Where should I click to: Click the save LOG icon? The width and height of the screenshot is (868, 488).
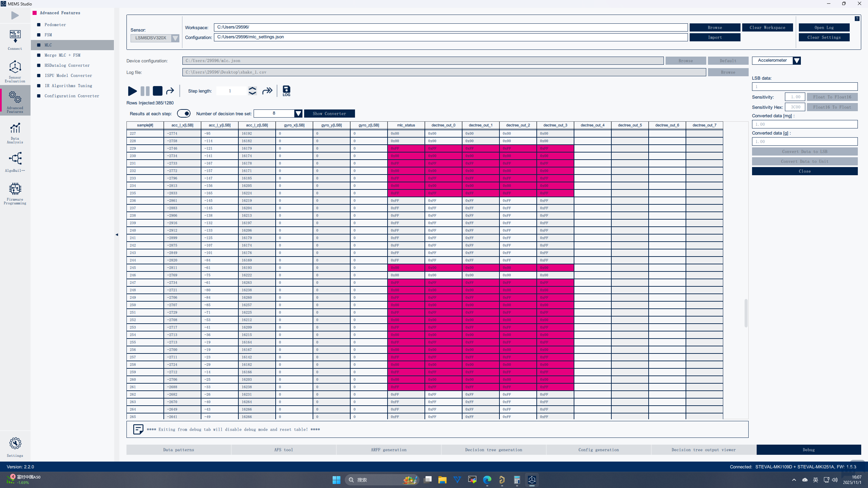coord(286,90)
